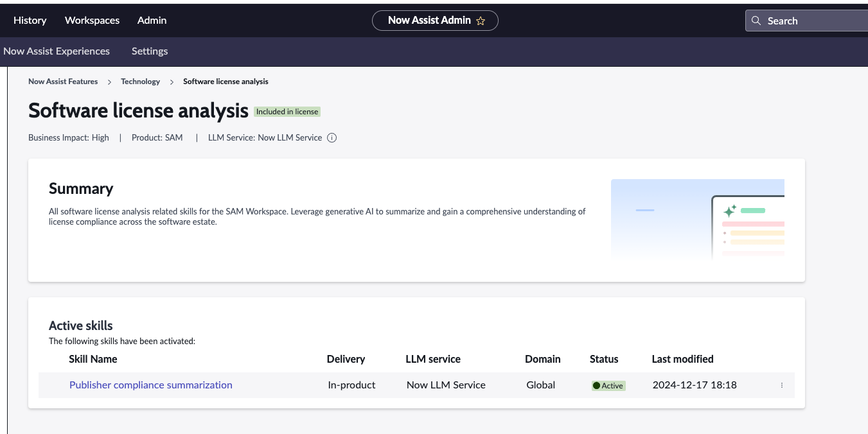Viewport: 868px width, 434px height.
Task: Click the info icon next to LLM Service
Action: (332, 137)
